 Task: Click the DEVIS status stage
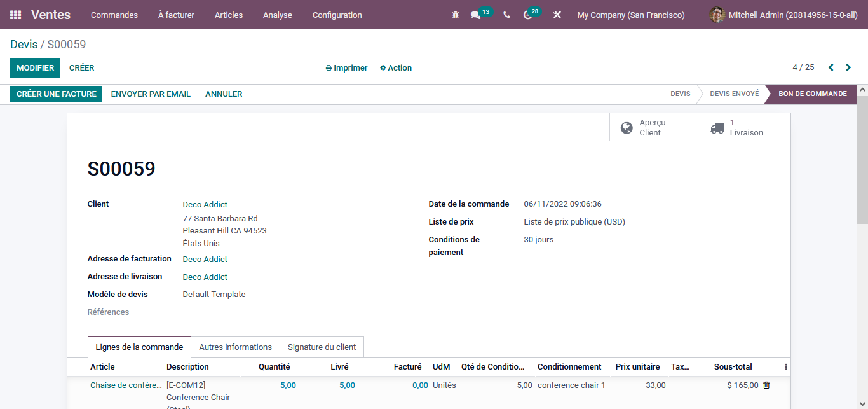[681, 94]
